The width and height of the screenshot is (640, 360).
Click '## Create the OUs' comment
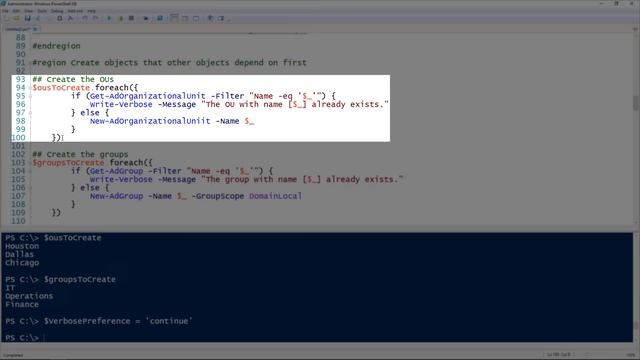(73, 79)
